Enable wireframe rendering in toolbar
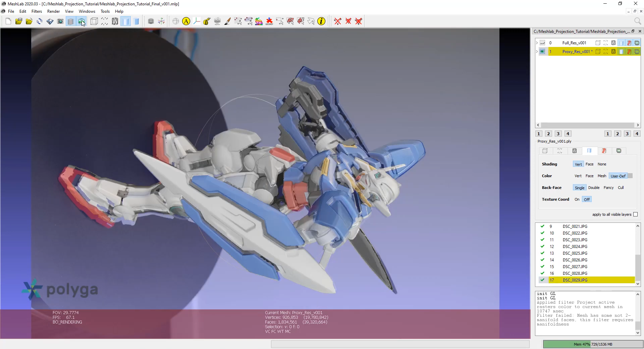This screenshot has height=349, width=644. click(x=115, y=21)
